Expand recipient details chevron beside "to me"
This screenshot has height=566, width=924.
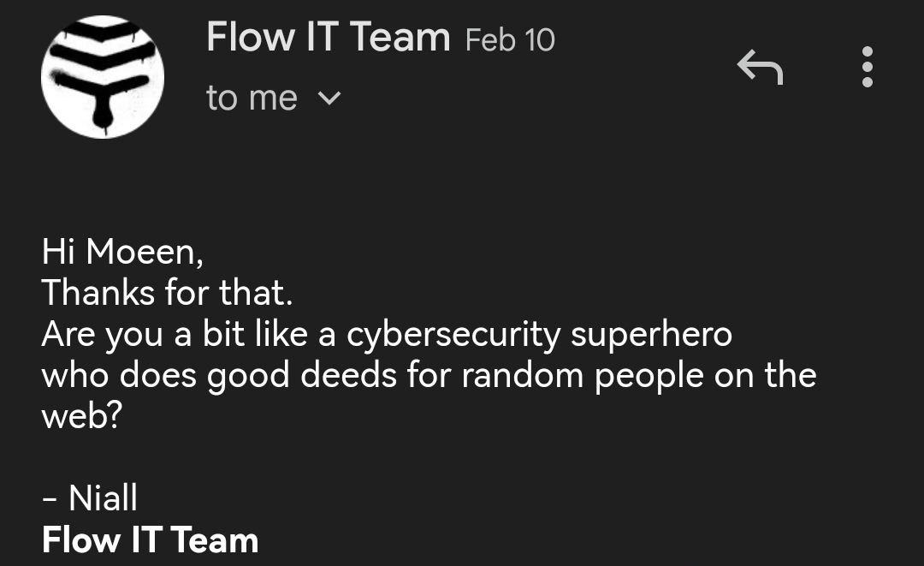pos(329,99)
